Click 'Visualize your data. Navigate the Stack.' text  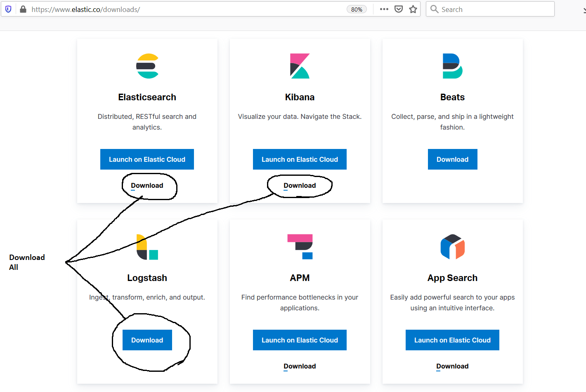tap(300, 117)
